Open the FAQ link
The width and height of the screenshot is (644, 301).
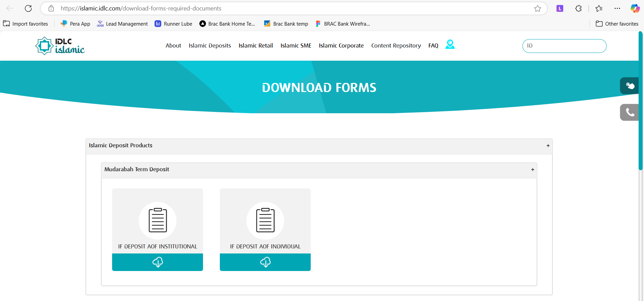433,46
